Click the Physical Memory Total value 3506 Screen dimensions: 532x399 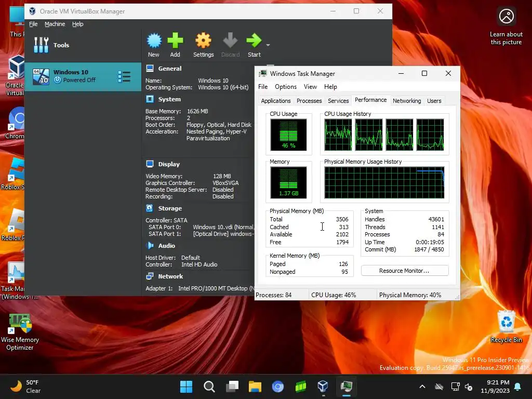tap(342, 220)
